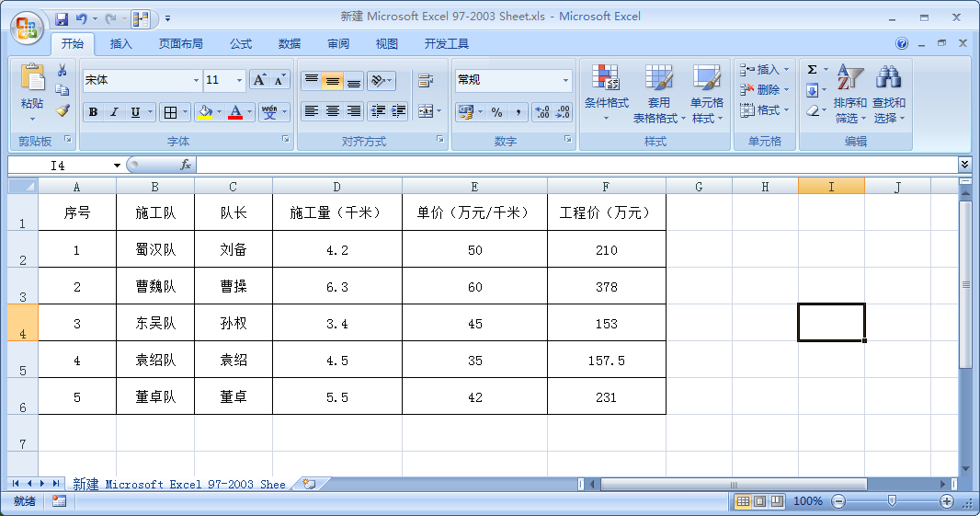This screenshot has width=980, height=516.
Task: Insert function via fx icon
Action: 186,165
